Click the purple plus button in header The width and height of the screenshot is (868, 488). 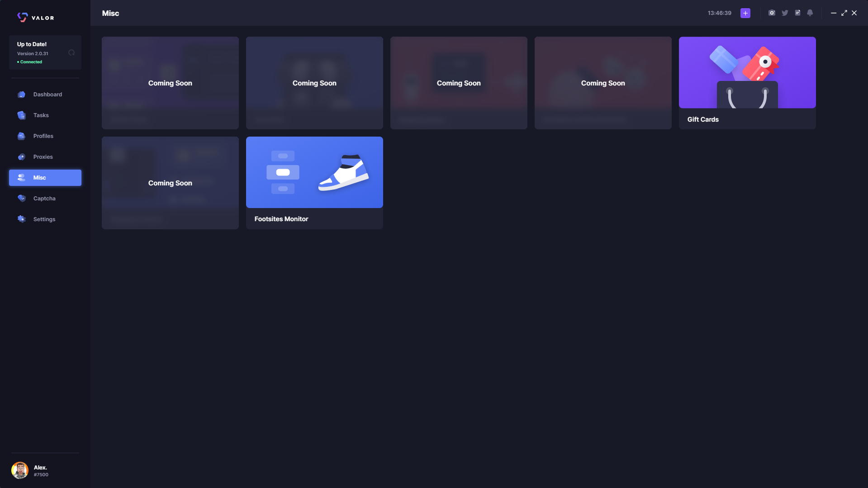(x=745, y=13)
